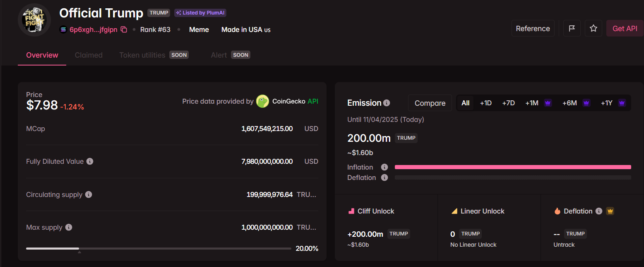Click the pink Inflation bar
This screenshot has width=644, height=267.
pos(513,167)
